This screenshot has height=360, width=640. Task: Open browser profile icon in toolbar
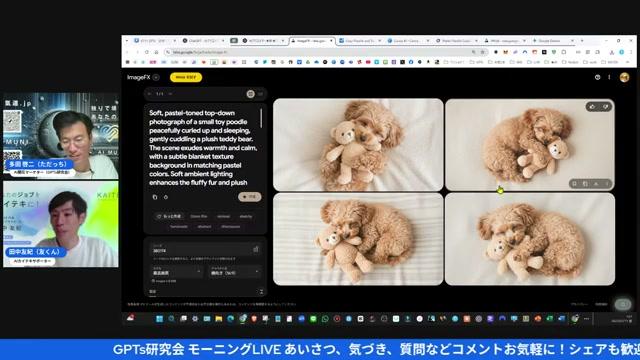point(621,52)
